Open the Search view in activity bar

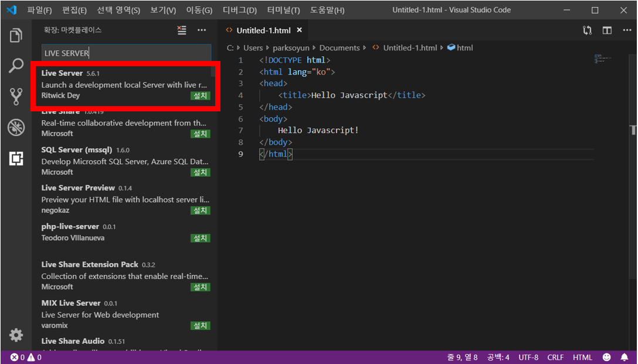point(16,65)
